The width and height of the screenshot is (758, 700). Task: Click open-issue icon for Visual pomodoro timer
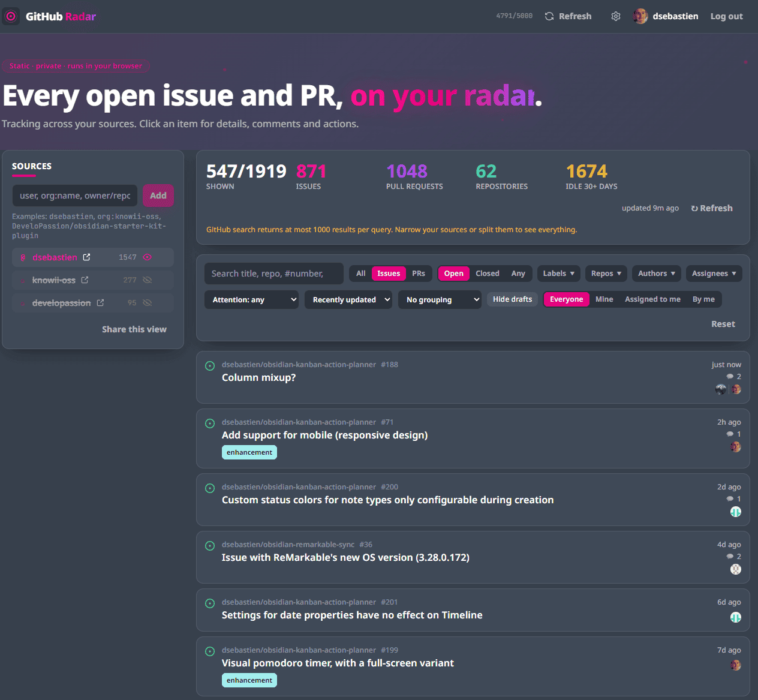click(210, 651)
